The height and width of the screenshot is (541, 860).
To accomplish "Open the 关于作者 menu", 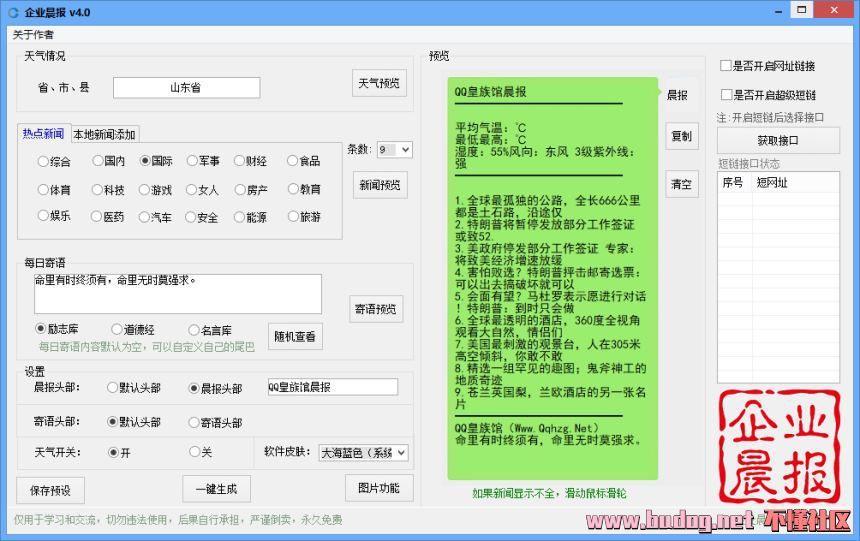I will pyautogui.click(x=33, y=35).
